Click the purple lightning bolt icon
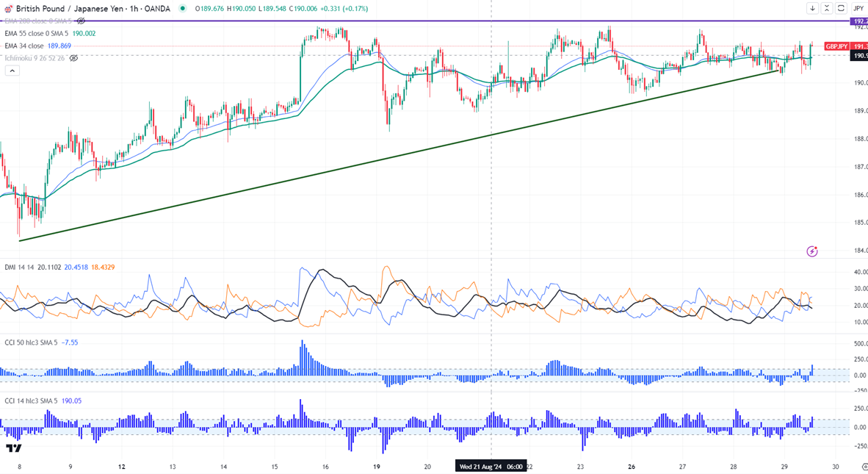 coord(812,251)
